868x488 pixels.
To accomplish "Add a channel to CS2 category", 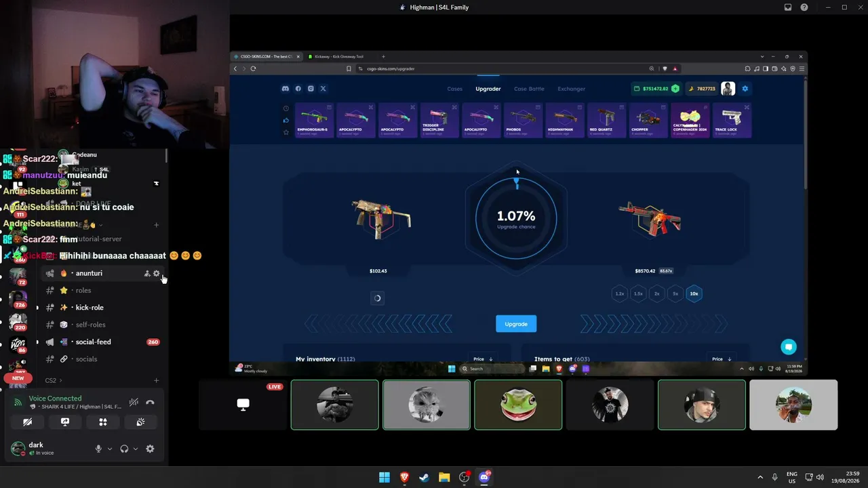I will click(157, 380).
